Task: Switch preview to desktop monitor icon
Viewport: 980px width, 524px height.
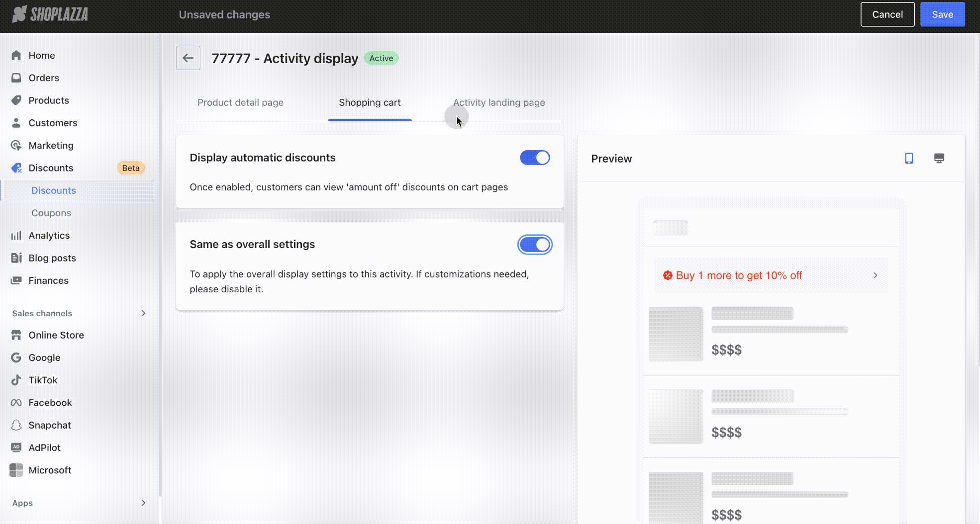Action: (x=939, y=159)
